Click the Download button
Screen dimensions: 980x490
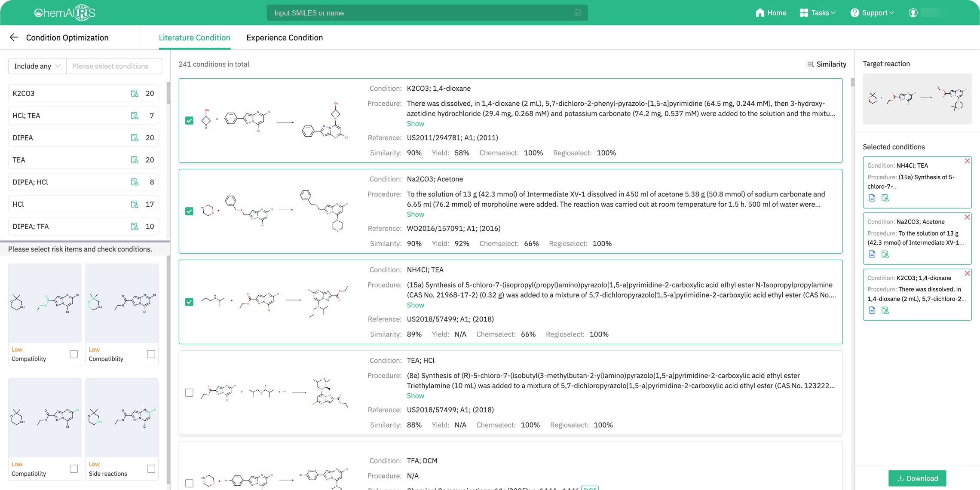(917, 478)
